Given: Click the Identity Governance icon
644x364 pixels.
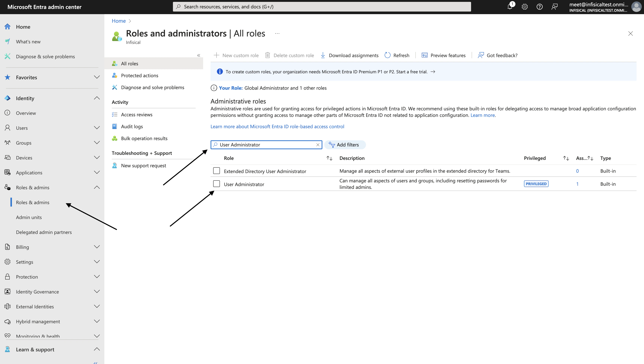Looking at the screenshot, I should pyautogui.click(x=7, y=291).
